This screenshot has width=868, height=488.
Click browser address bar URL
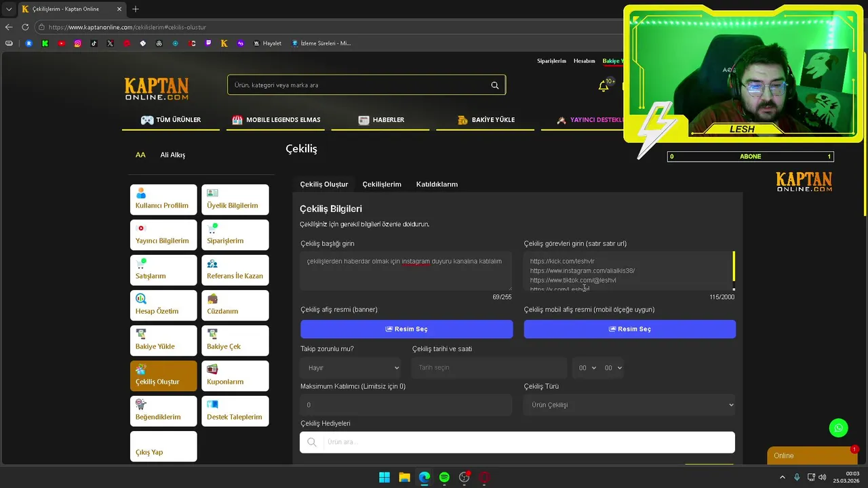[x=127, y=27]
